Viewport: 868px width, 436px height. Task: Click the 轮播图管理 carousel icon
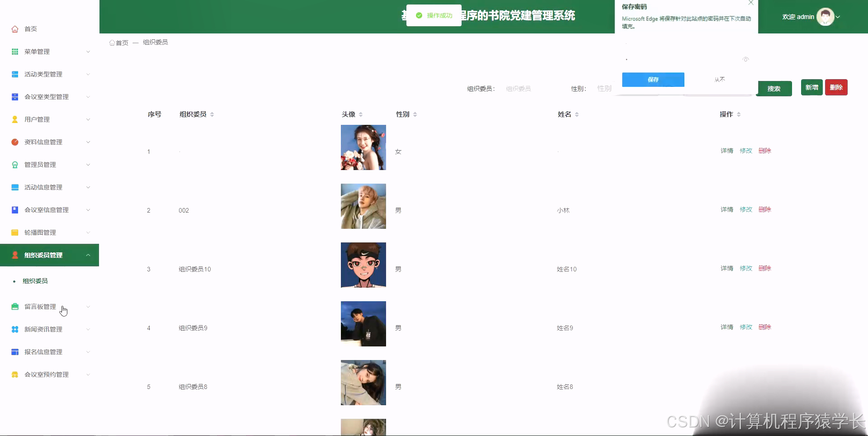point(14,232)
